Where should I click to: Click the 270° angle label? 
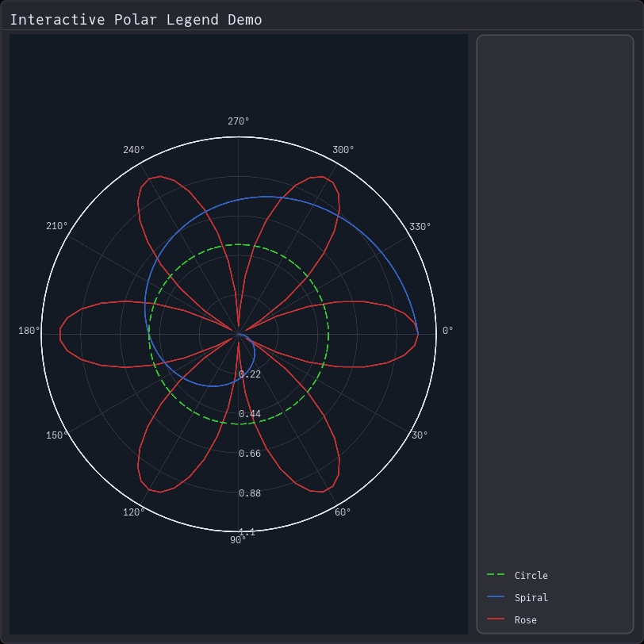239,121
